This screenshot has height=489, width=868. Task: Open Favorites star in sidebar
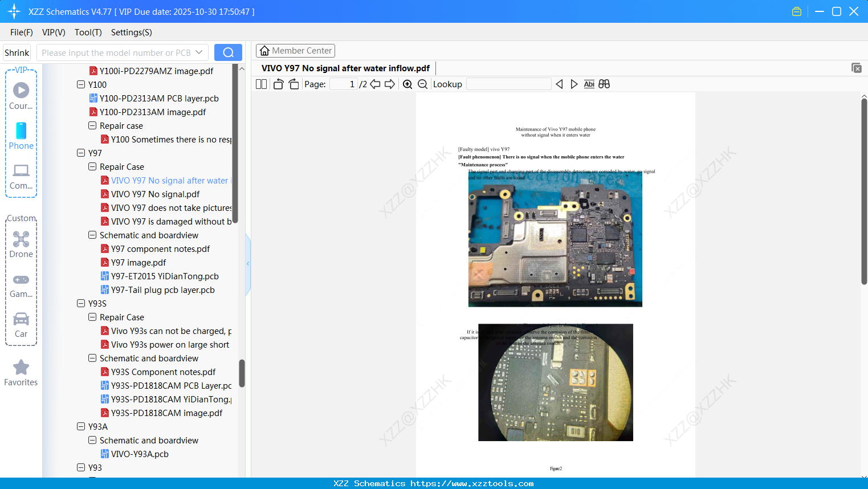coord(21,373)
